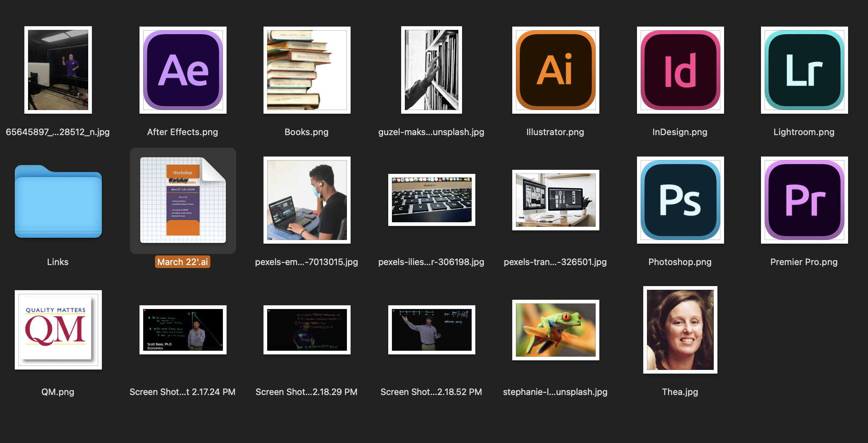Select the desk monitor photo pexels-tran...-326501.jpg

click(555, 200)
